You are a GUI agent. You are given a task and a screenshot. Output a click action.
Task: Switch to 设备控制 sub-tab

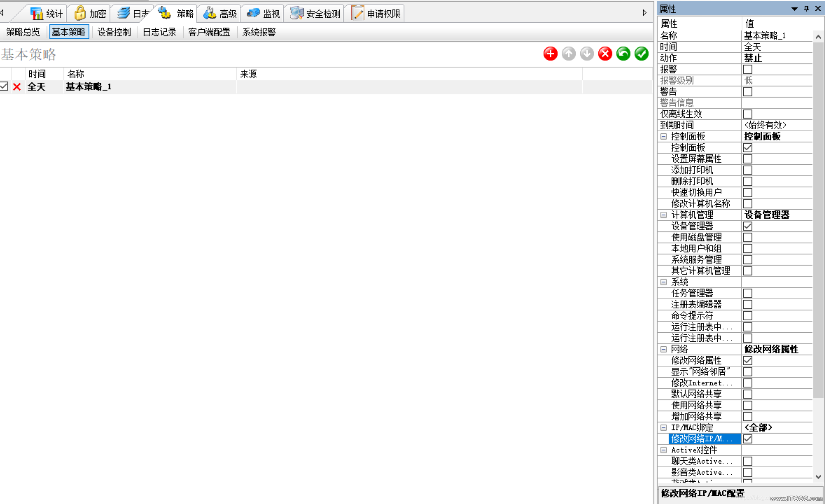pos(114,32)
